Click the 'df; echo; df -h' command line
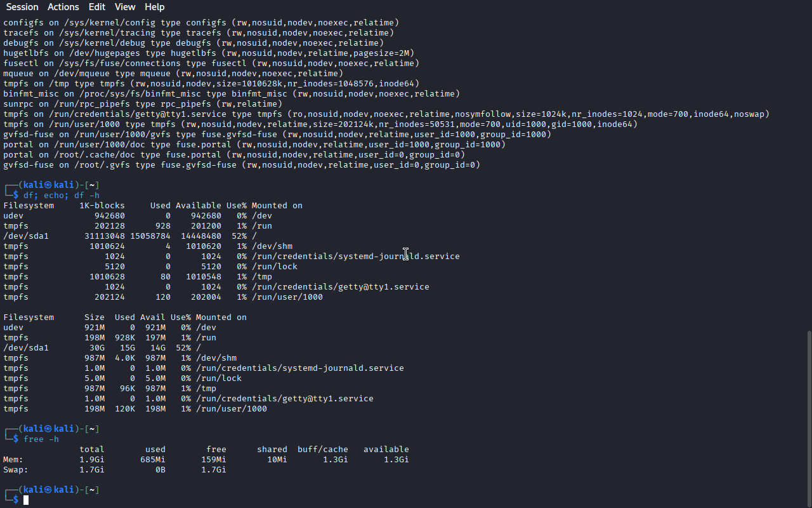This screenshot has height=508, width=812. tap(62, 196)
